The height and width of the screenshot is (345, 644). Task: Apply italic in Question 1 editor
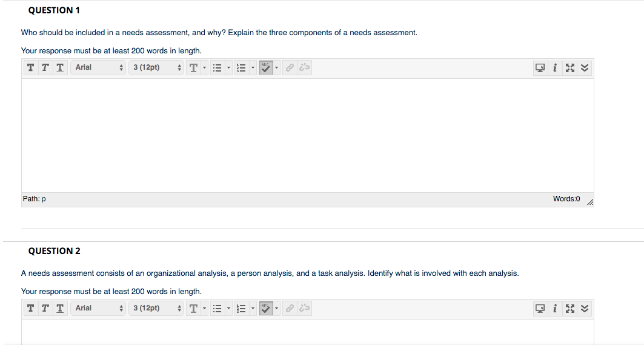(x=45, y=67)
